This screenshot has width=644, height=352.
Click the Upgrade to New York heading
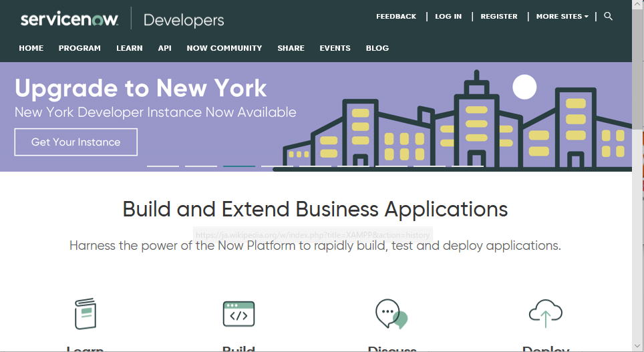point(141,88)
